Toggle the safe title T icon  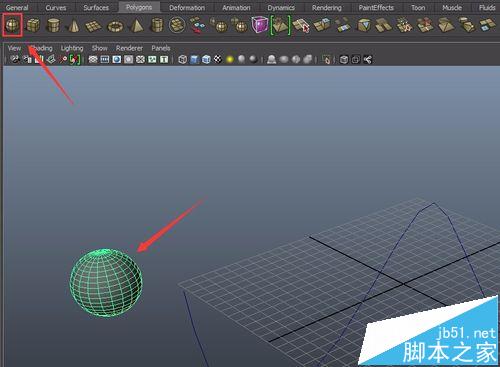point(164,59)
